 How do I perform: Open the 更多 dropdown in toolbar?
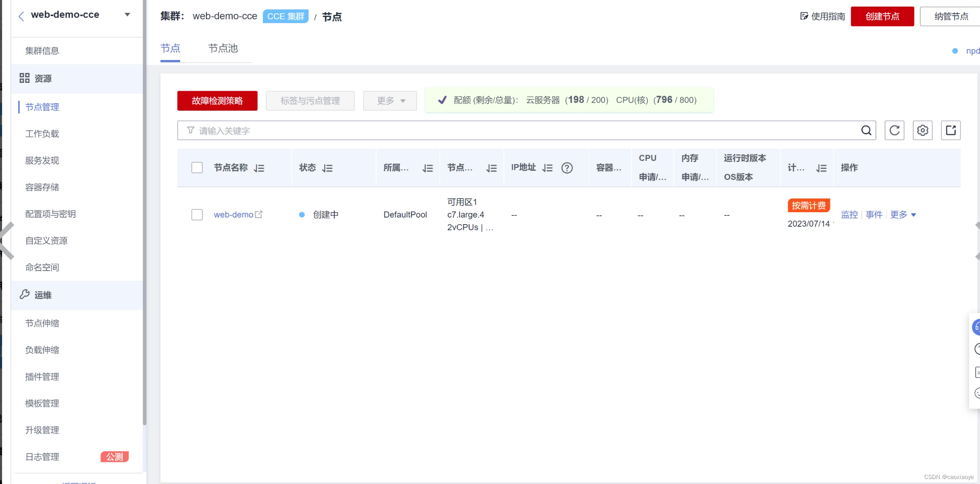[x=390, y=101]
